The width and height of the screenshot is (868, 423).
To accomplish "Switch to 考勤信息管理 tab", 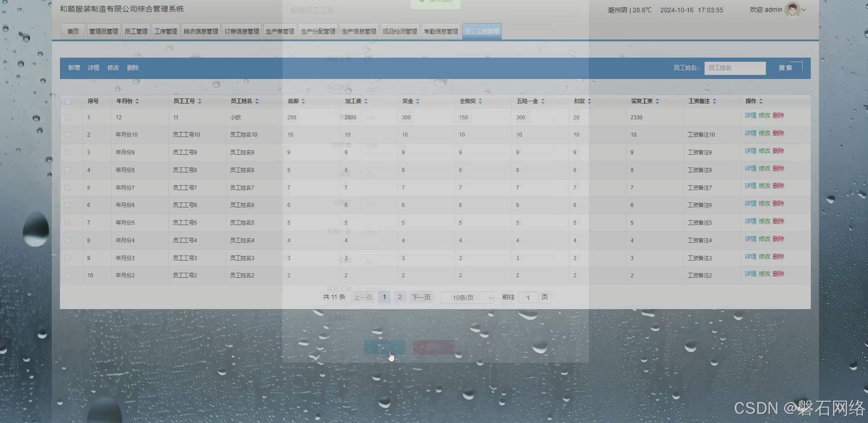I will (x=441, y=31).
